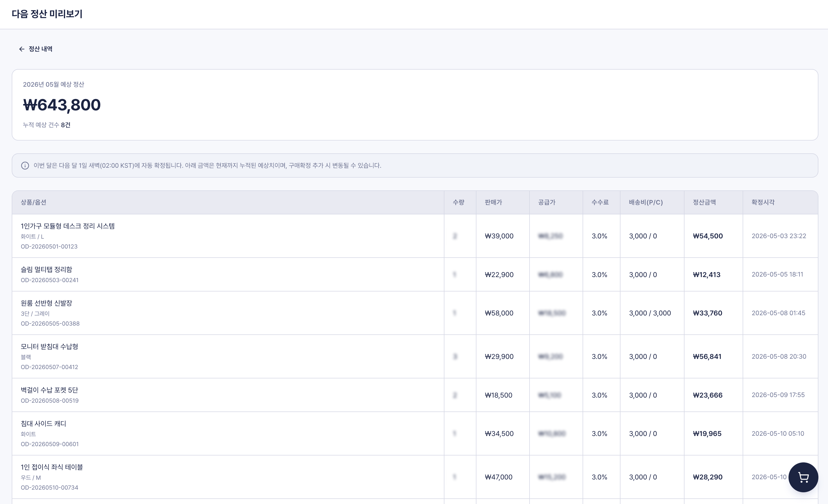Click the option text 화이트 / L
Image resolution: width=828 pixels, height=504 pixels.
(x=32, y=237)
